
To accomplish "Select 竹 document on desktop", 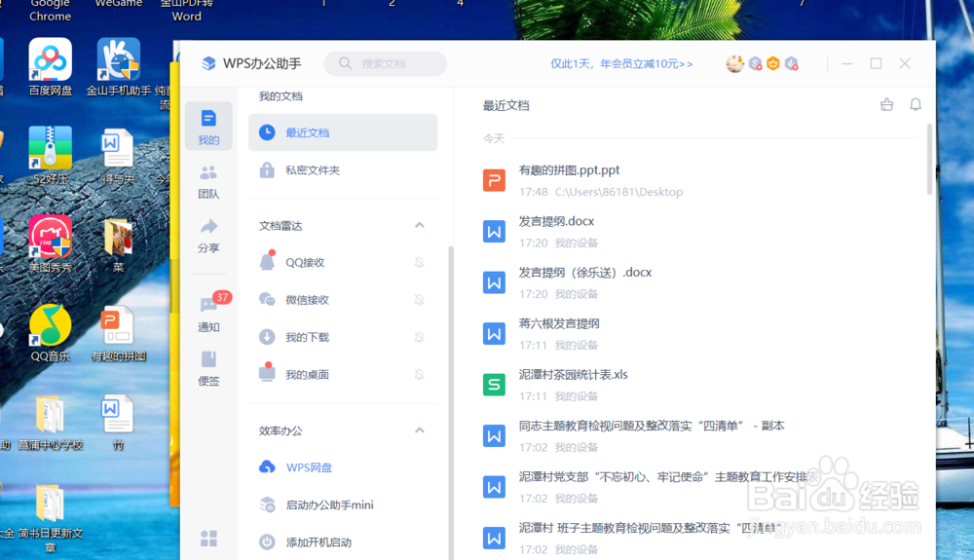I will click(118, 422).
